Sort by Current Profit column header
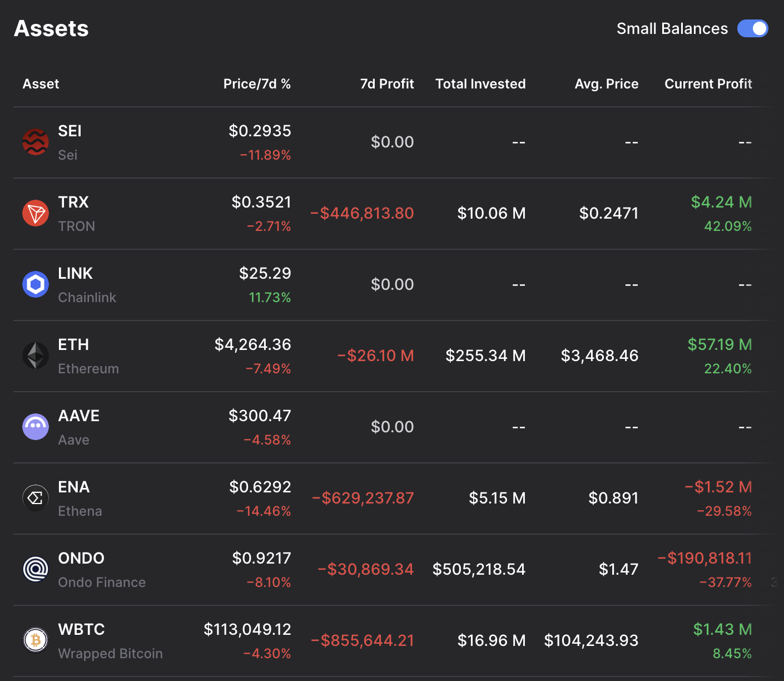The height and width of the screenshot is (681, 784). tap(708, 84)
